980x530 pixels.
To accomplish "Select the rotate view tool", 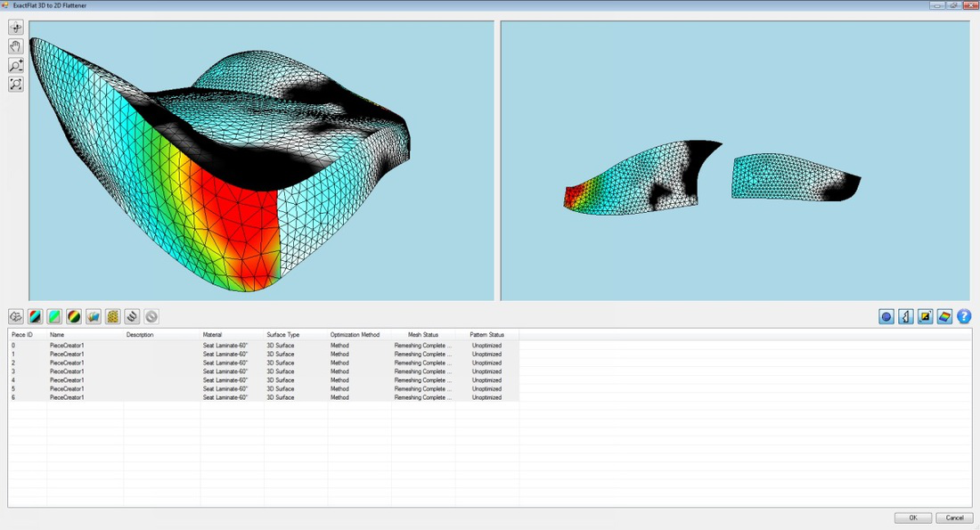I will point(16,28).
